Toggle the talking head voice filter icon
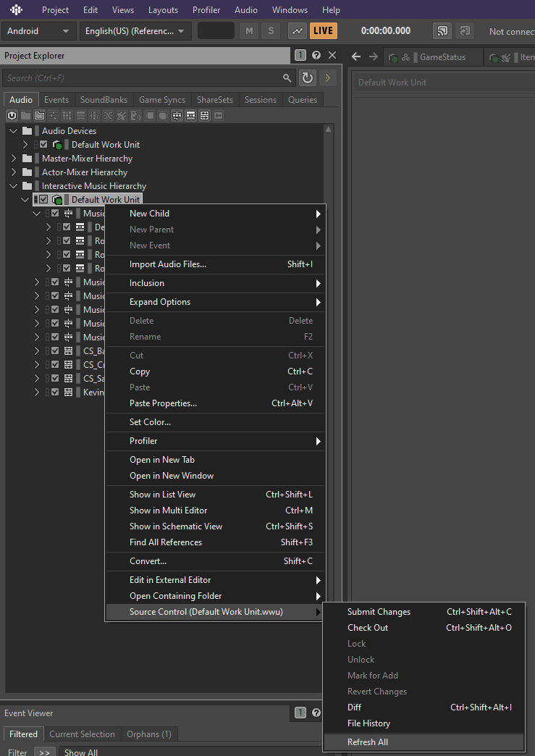The image size is (535, 756). (x=136, y=116)
